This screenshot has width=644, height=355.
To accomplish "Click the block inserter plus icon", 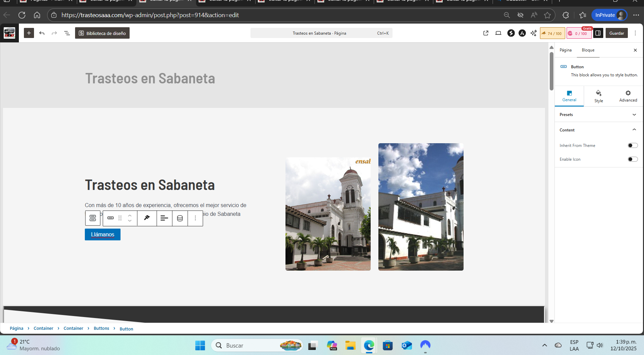I will pos(29,33).
